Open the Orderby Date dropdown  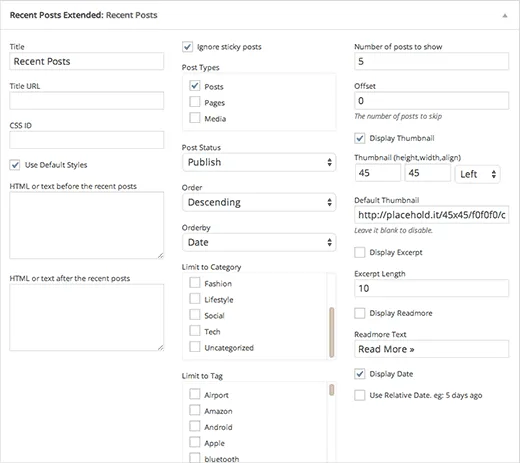(x=259, y=242)
